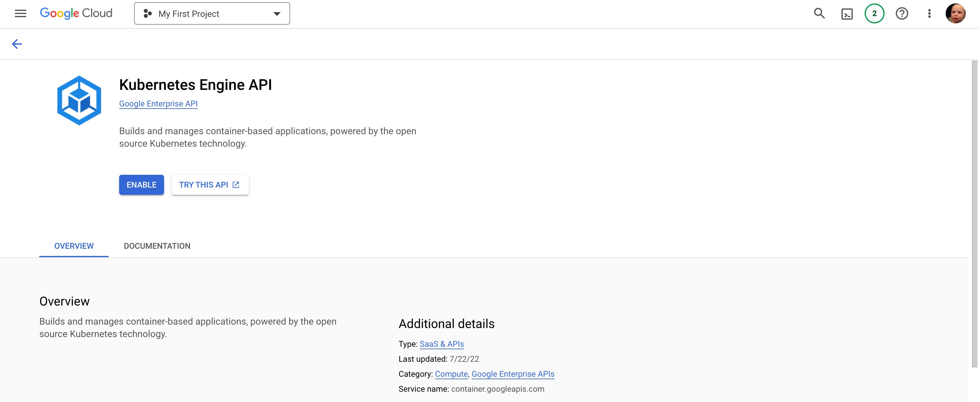
Task: Select the OVERVIEW tab
Action: point(73,246)
